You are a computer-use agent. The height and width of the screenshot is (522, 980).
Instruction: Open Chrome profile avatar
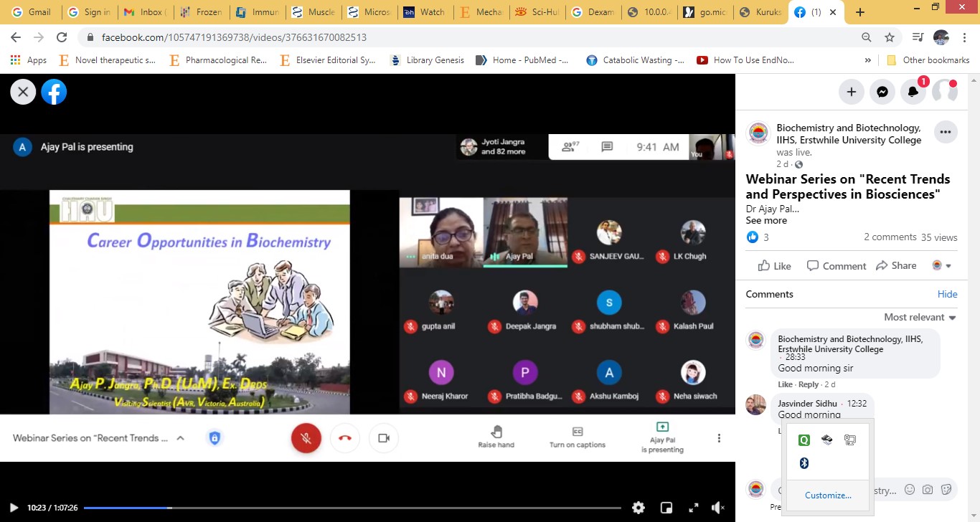tap(941, 37)
